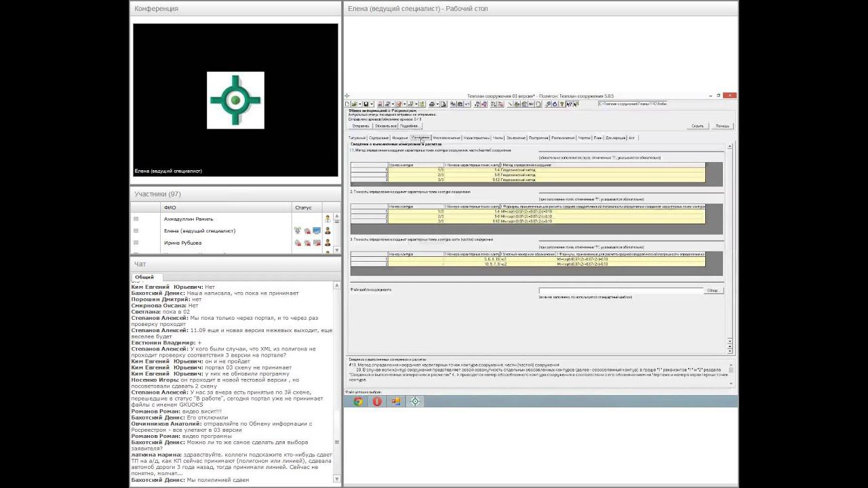Viewport: 868px width, 488px height.
Task: Open the dropdown arrow beside the Print icon
Action: 437,104
